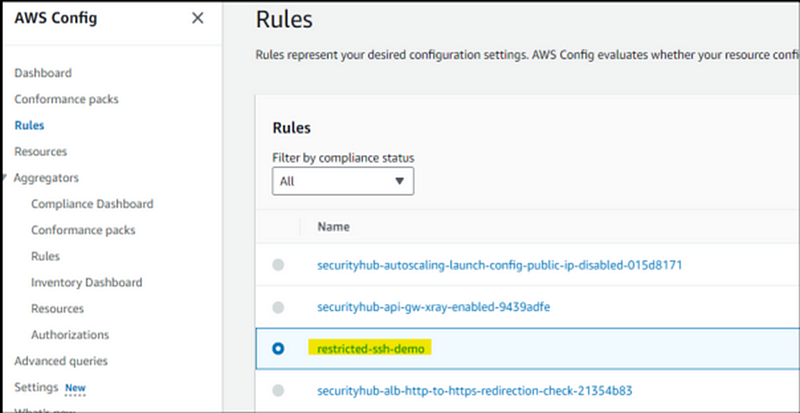Select the alb-http-to-https-redirection-check rule radio
Viewport: 800px width, 413px height.
pos(278,391)
